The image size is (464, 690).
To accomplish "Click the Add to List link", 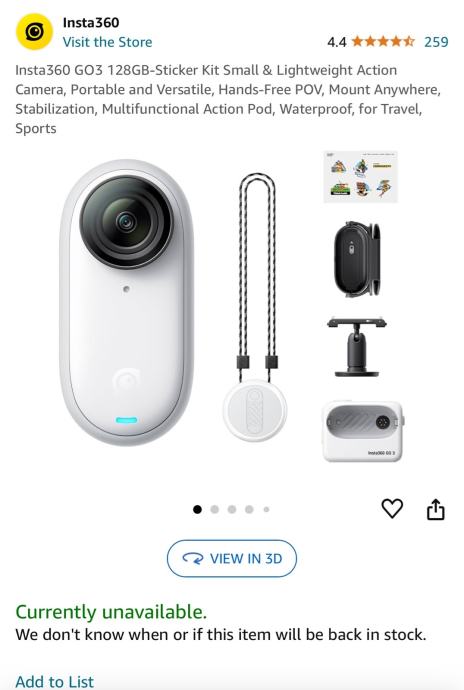I will [x=55, y=681].
